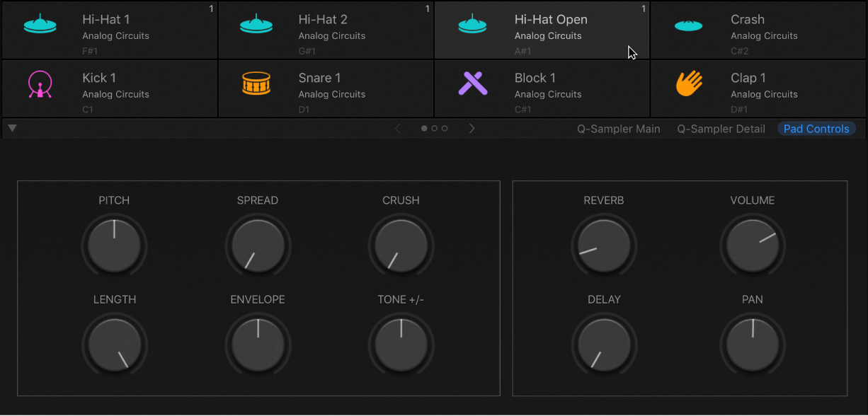The image size is (868, 416).
Task: Click the left chevron beside the page dots
Action: pyautogui.click(x=398, y=128)
